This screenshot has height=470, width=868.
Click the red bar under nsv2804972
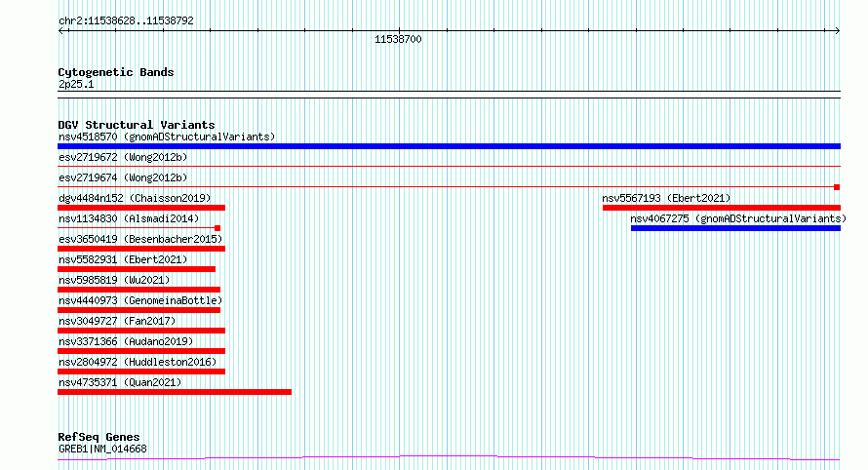click(141, 372)
